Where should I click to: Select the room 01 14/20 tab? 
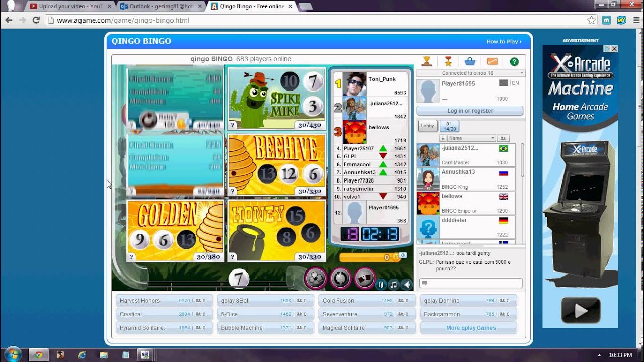[449, 126]
